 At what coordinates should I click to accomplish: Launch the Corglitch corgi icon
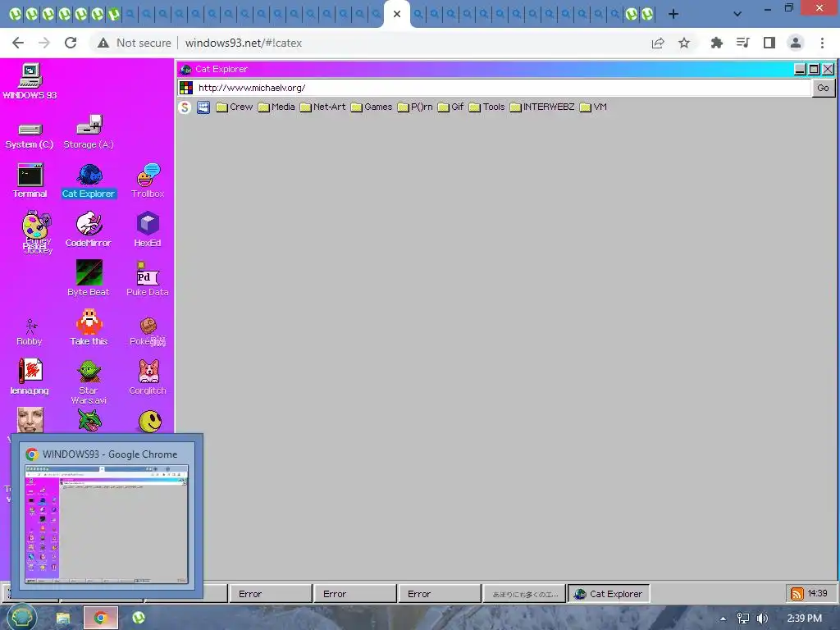point(148,377)
